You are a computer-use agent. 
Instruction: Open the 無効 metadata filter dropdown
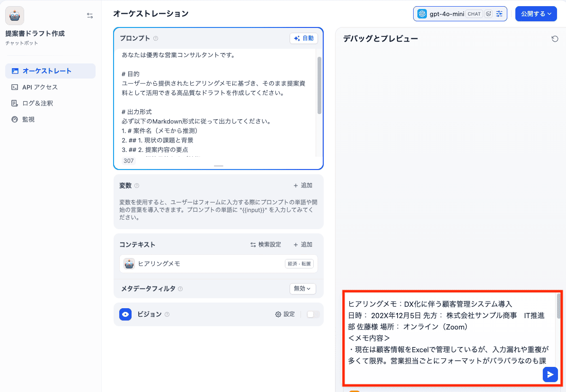(x=302, y=289)
